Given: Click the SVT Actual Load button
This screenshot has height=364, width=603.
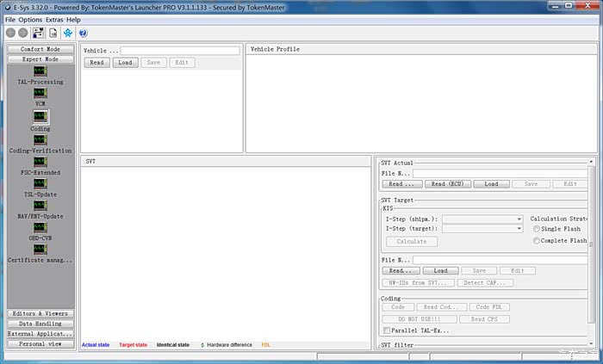Looking at the screenshot, I should point(492,184).
